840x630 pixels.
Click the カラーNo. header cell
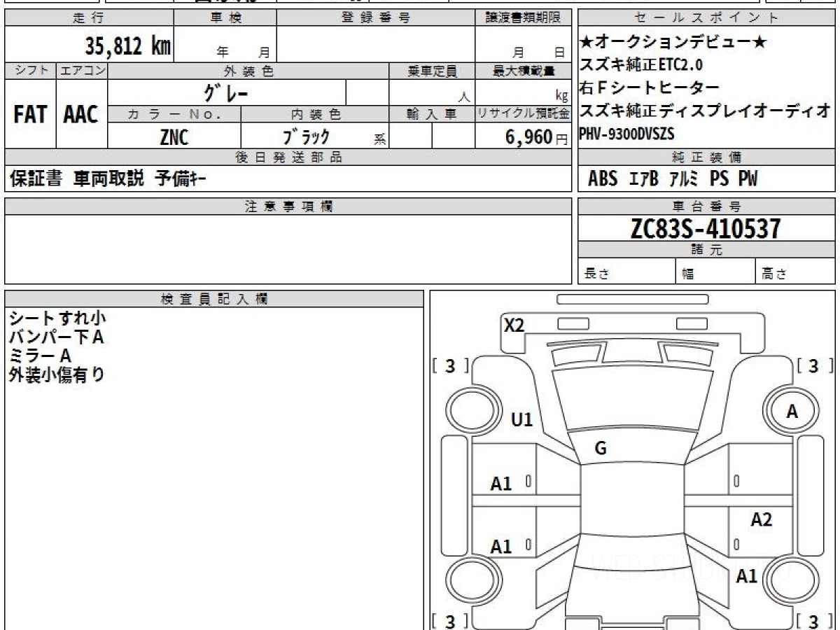click(x=174, y=113)
